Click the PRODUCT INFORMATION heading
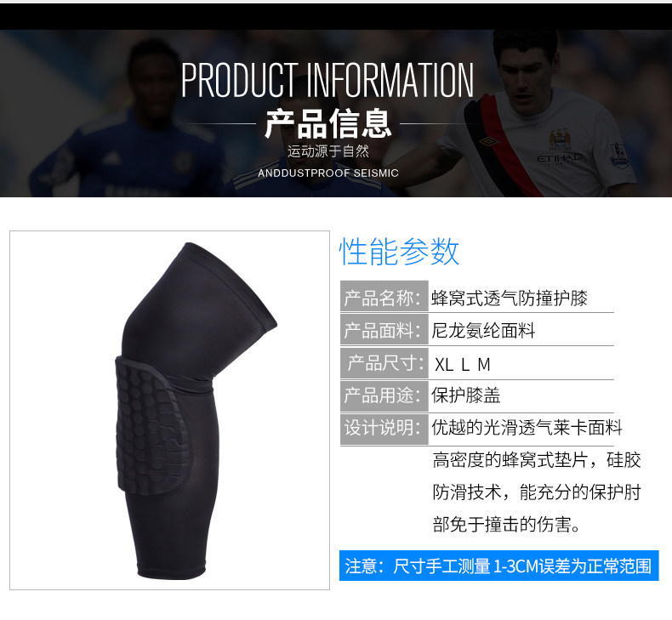672x620 pixels. [x=327, y=80]
